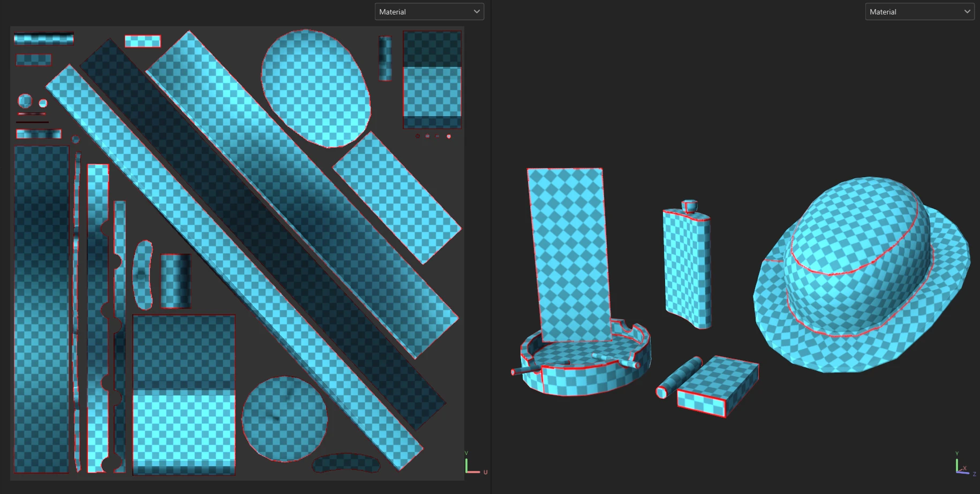Screen dimensions: 980x494
Task: Click the flask's cap in the 3D viewport
Action: click(x=689, y=206)
